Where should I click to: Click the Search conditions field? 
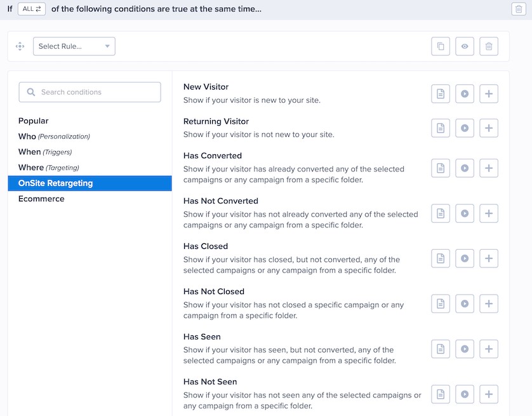pos(90,92)
